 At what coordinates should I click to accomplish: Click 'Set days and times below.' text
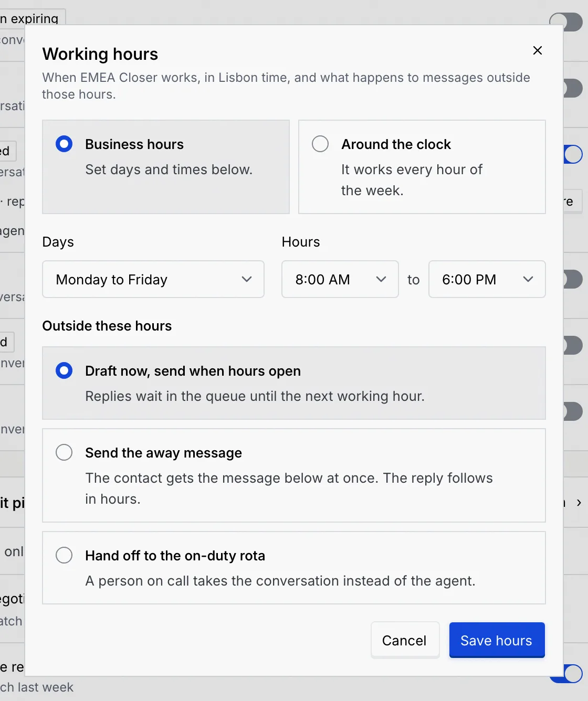pos(169,169)
